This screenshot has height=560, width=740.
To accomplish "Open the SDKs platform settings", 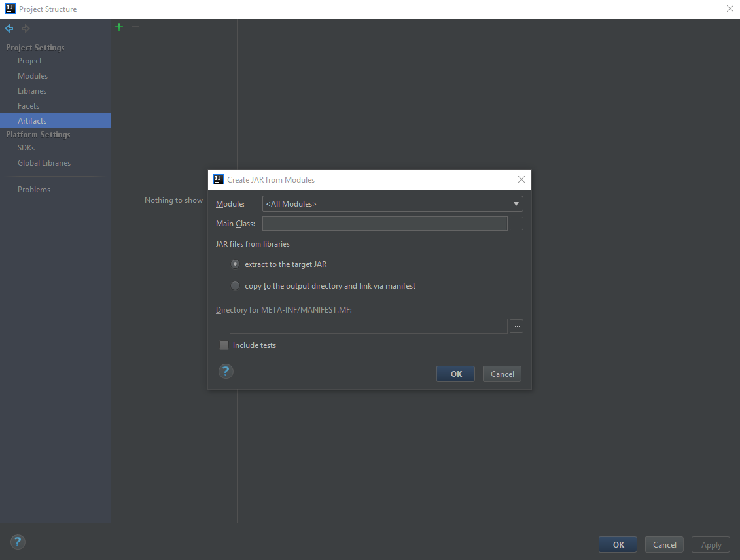I will [x=26, y=148].
